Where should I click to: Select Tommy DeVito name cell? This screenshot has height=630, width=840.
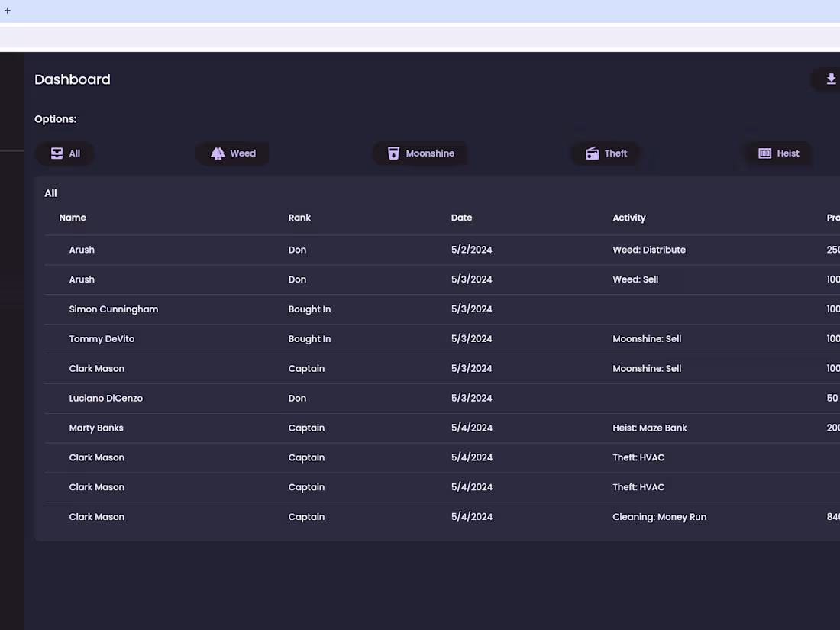pyautogui.click(x=102, y=338)
